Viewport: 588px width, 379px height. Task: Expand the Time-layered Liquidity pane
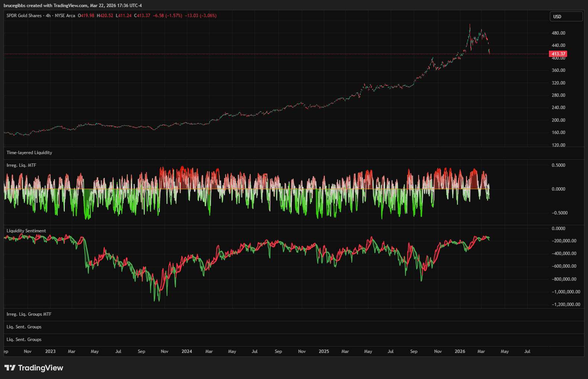tap(29, 153)
